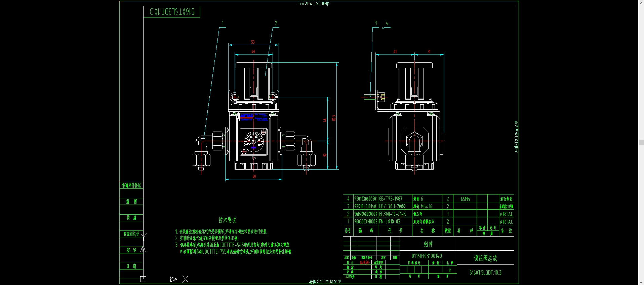
Task: Click the flow direction triangle below the gauge
Action: (x=254, y=158)
